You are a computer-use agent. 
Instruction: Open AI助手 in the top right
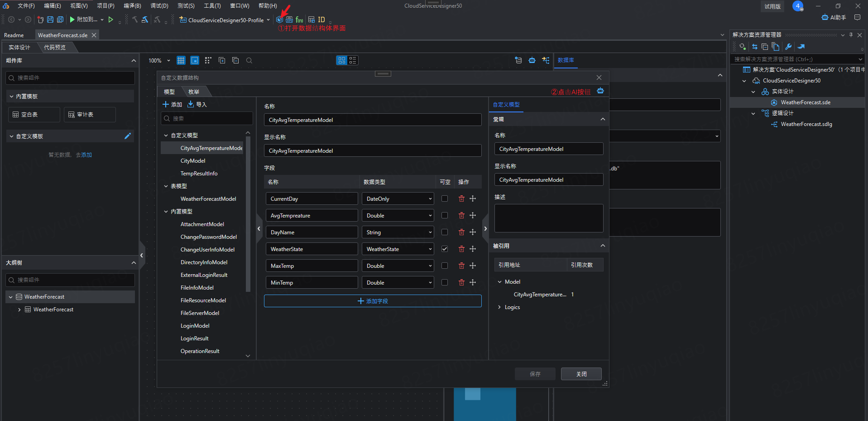point(834,17)
